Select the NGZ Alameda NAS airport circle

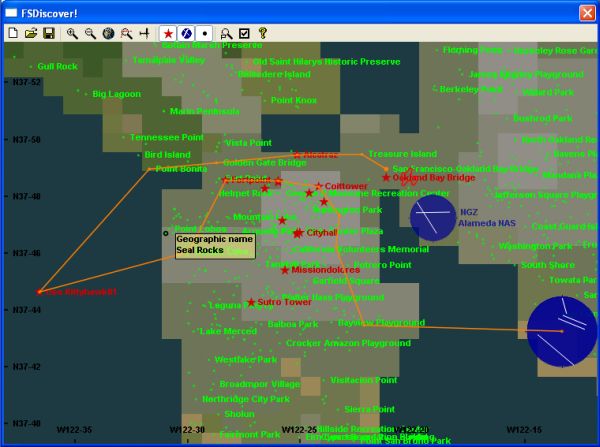click(x=432, y=217)
